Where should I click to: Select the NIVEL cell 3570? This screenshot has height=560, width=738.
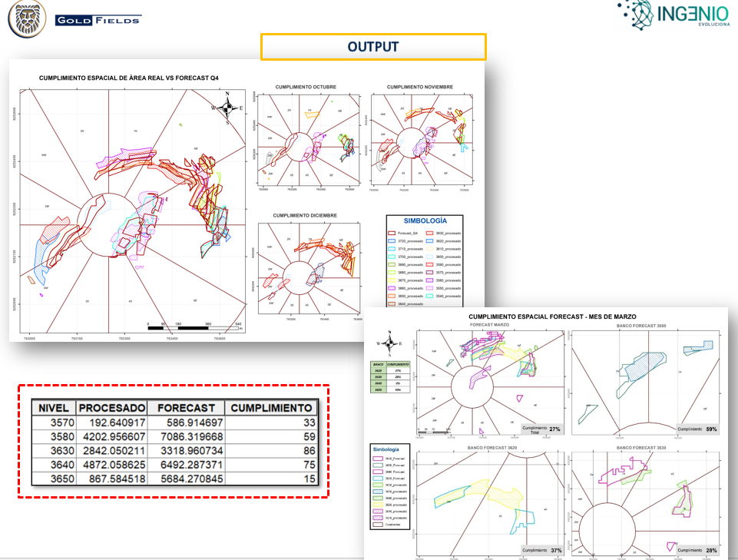pyautogui.click(x=53, y=422)
